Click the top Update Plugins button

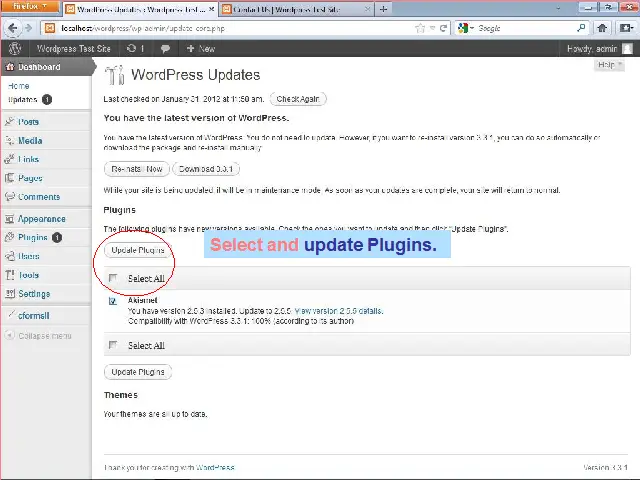[138, 250]
